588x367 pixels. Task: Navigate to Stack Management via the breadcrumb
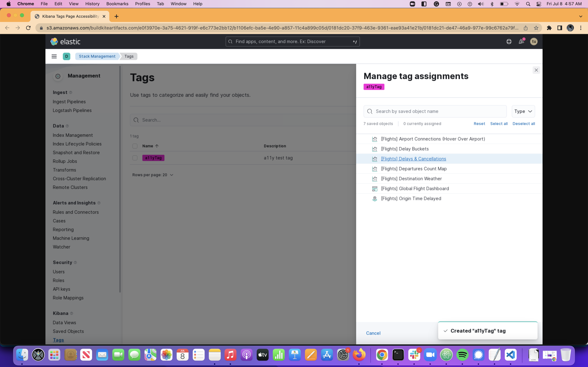coord(97,56)
